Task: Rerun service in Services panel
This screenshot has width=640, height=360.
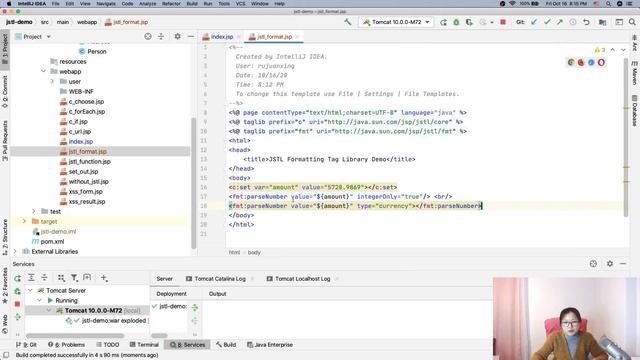Action: click(18, 278)
